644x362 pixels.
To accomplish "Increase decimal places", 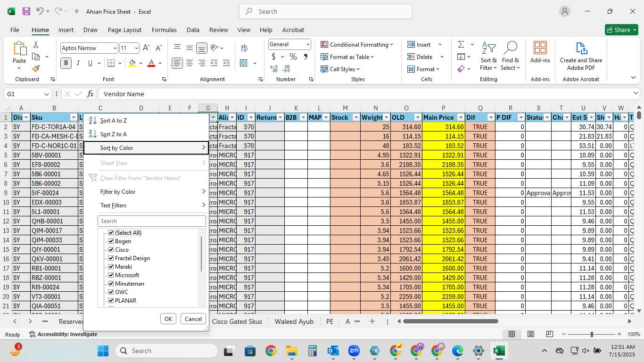I will click(274, 69).
